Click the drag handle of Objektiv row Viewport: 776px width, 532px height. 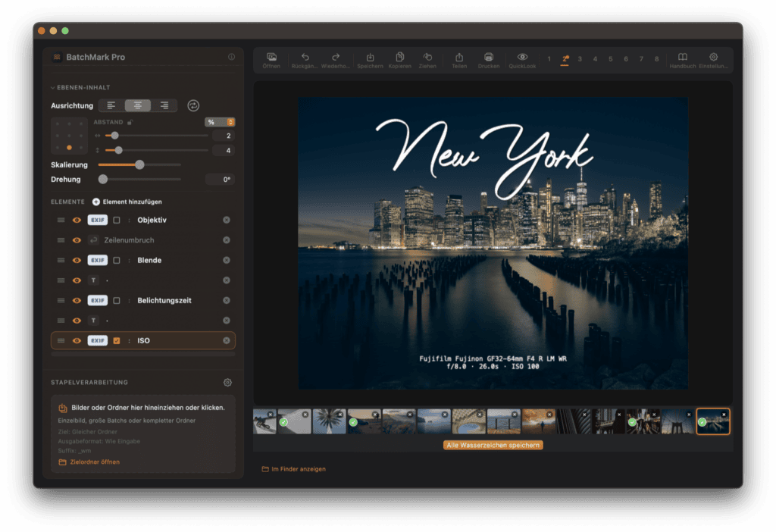pos(61,220)
